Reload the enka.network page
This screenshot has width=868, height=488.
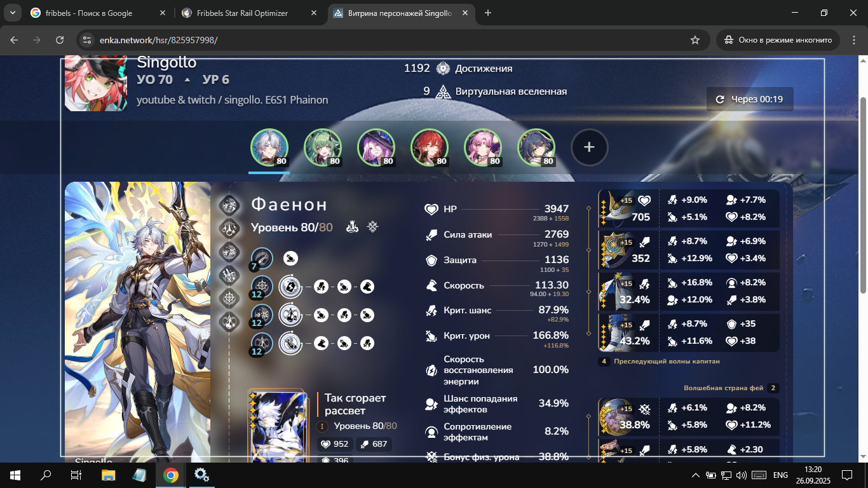pyautogui.click(x=60, y=40)
